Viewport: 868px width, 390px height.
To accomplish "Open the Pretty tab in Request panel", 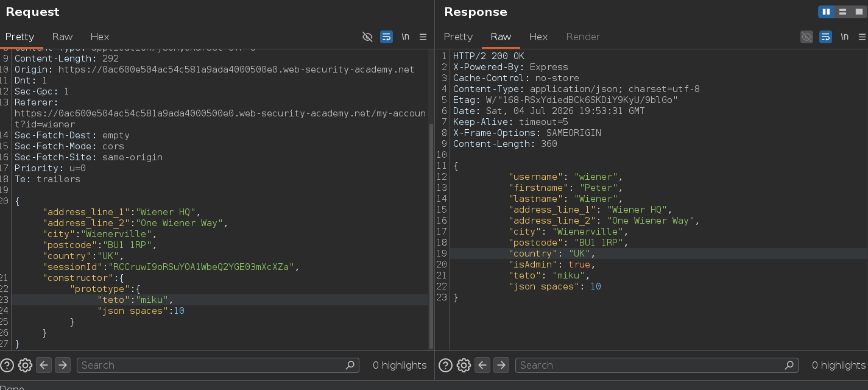I will tap(19, 37).
